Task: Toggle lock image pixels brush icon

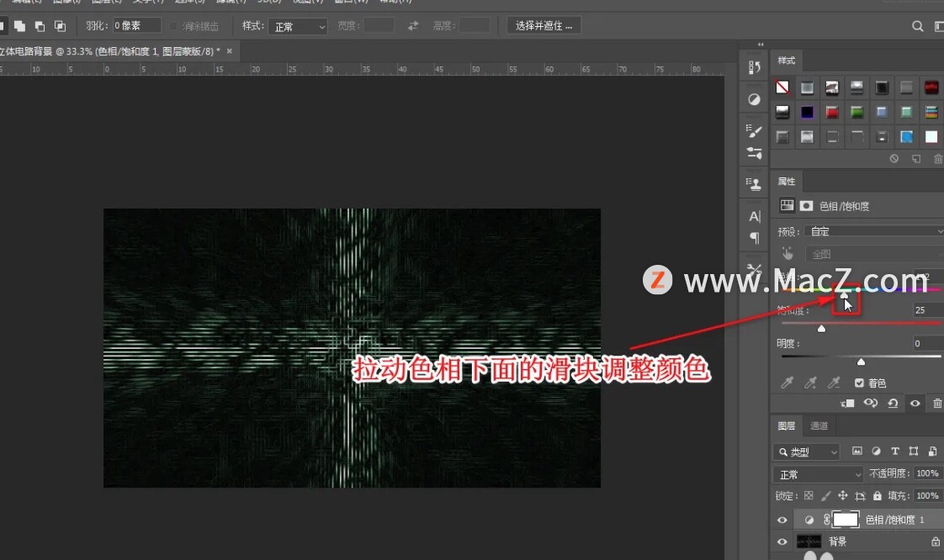Action: (825, 495)
